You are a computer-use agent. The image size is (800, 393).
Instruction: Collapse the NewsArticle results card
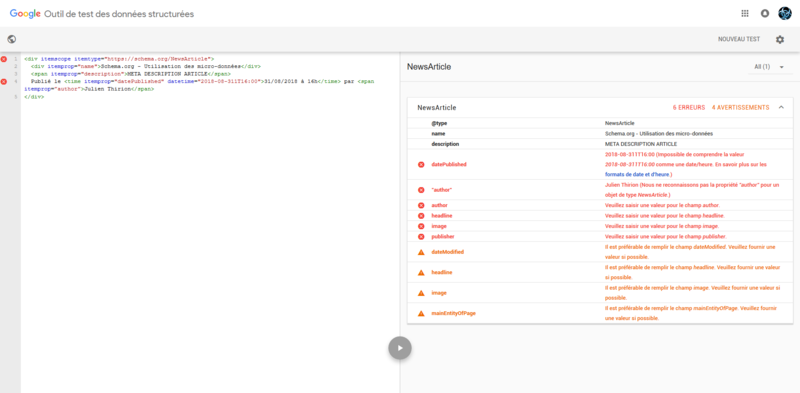point(781,108)
